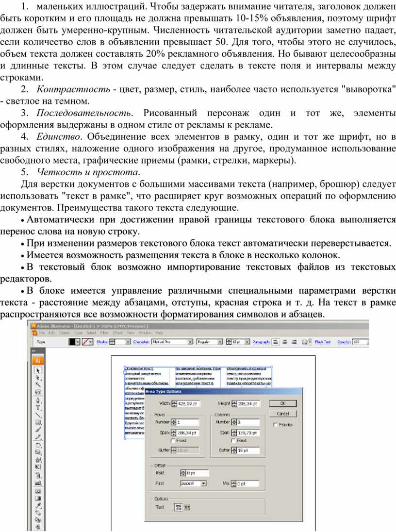Click OK in Area Type Options
This screenshot has width=396, height=532.
pyautogui.click(x=282, y=403)
